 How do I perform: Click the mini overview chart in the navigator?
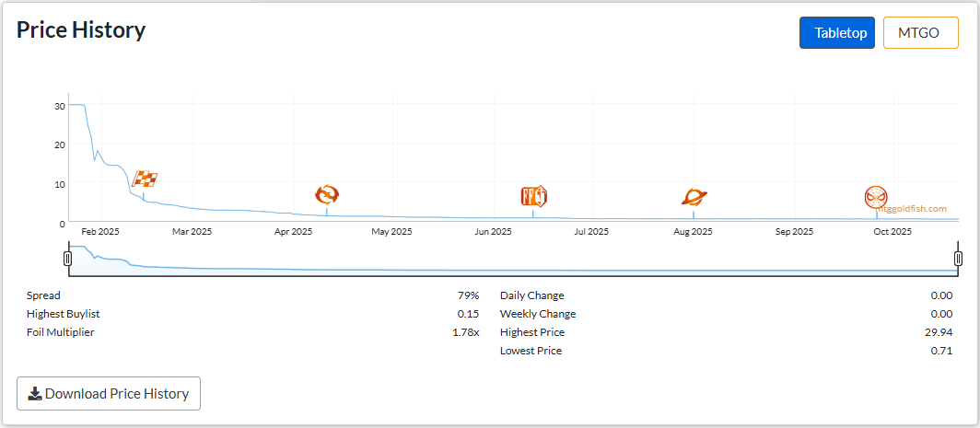pyautogui.click(x=513, y=260)
